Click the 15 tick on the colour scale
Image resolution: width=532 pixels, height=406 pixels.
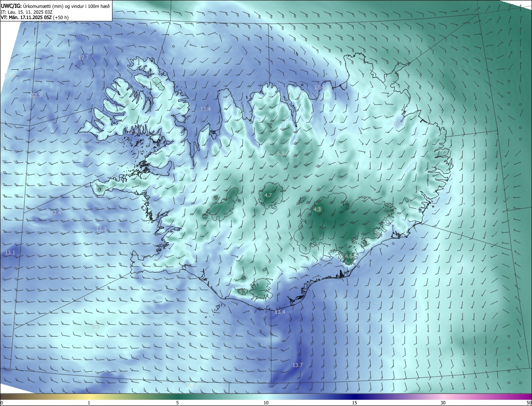(355, 403)
